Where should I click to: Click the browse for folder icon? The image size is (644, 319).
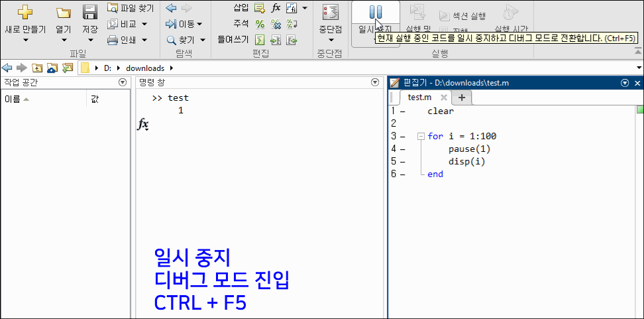point(68,68)
